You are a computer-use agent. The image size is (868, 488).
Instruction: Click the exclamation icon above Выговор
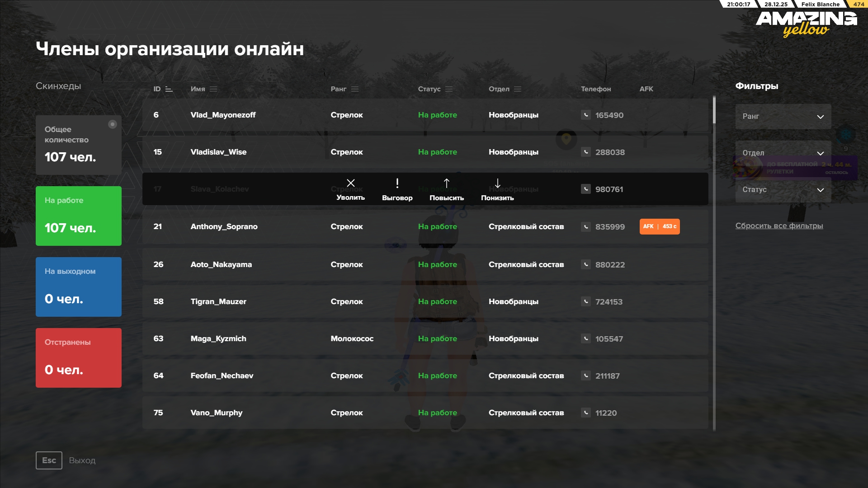point(397,183)
